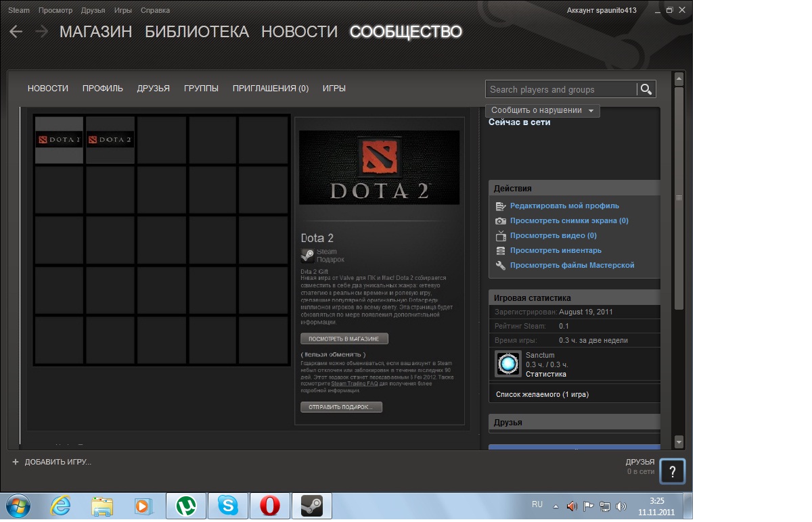812x522 pixels.
Task: Open ПРИГЛАШЕНИЯ (0) sub-tab
Action: (x=271, y=89)
